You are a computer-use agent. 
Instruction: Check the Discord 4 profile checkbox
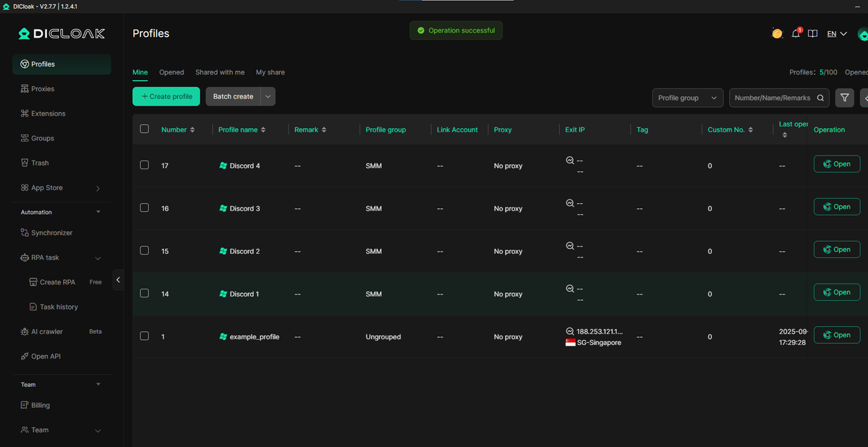(144, 164)
